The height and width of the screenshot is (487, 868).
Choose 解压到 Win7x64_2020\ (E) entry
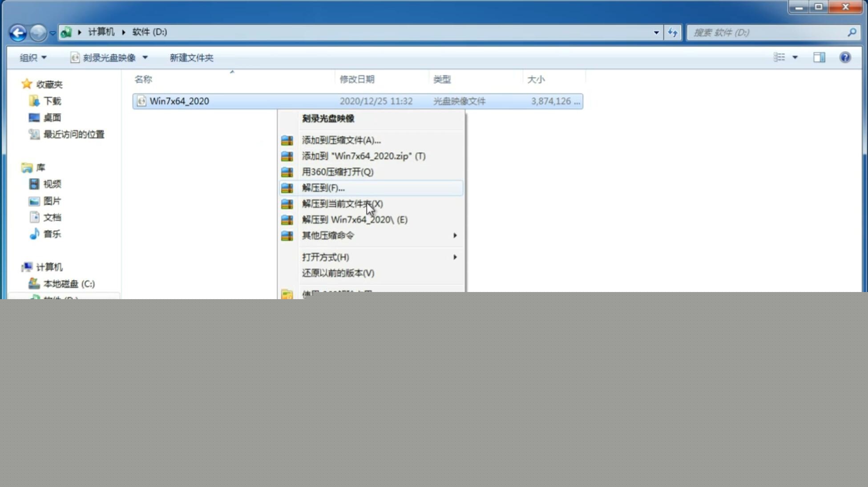[x=355, y=219]
